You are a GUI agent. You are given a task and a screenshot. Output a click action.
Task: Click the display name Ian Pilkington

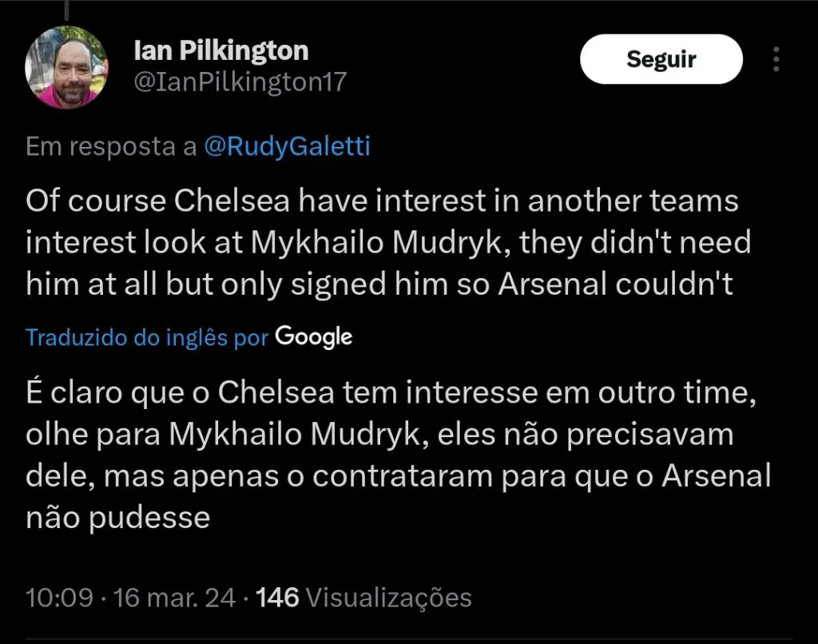[x=220, y=51]
